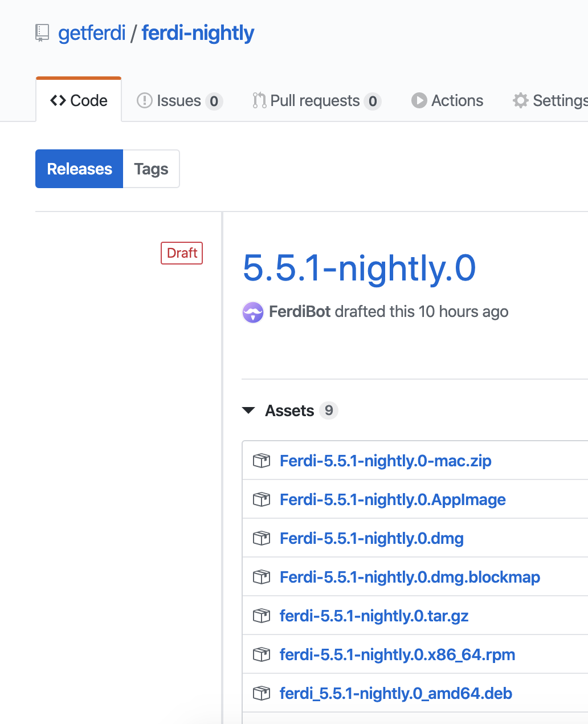
Task: Click the Issues exclamation icon
Action: [x=145, y=101]
